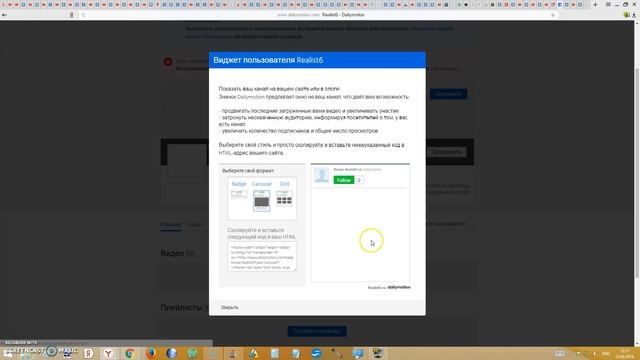This screenshot has width=640, height=360.
Task: Open the red Я Yandex taskbar icon
Action: (x=88, y=353)
